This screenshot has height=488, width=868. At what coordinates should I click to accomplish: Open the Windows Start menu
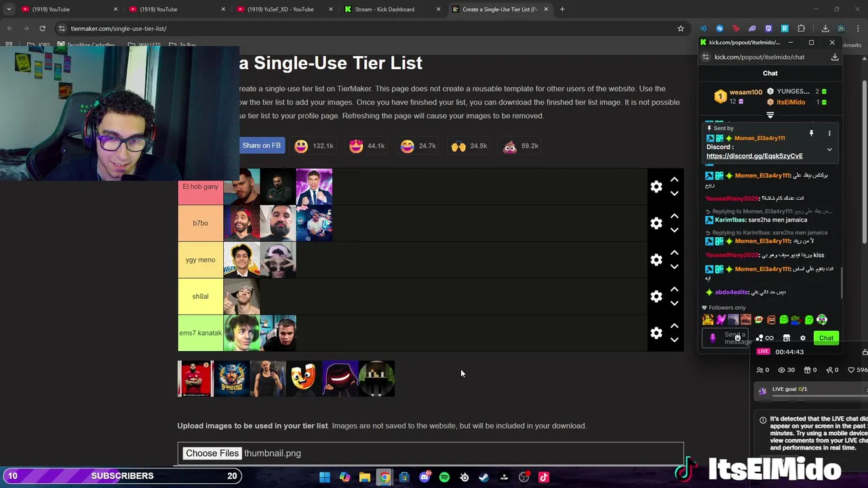pyautogui.click(x=325, y=477)
